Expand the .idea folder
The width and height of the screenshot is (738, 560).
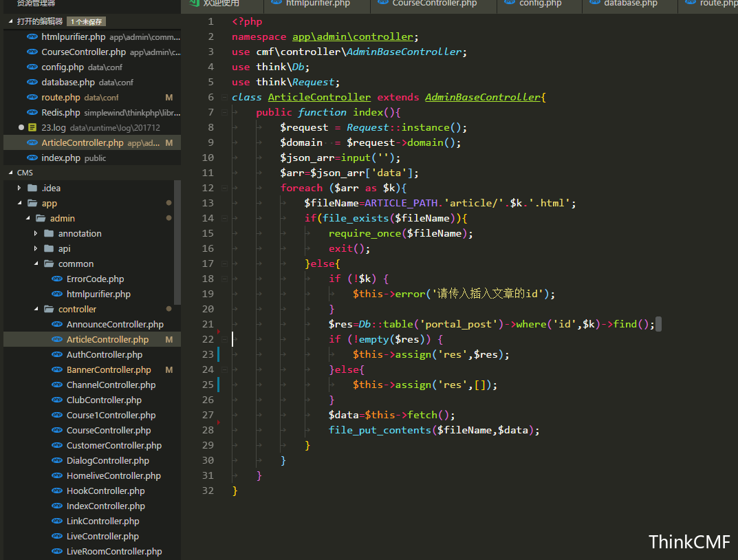[19, 188]
